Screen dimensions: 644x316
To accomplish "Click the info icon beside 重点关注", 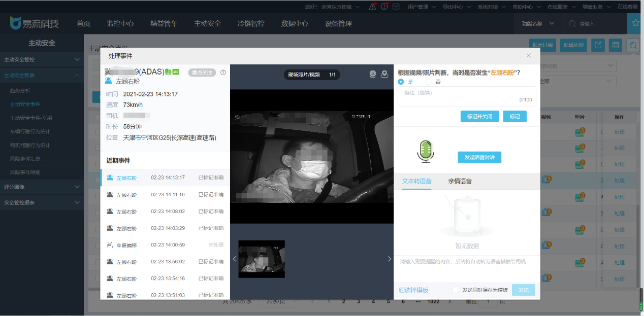I will pos(223,73).
